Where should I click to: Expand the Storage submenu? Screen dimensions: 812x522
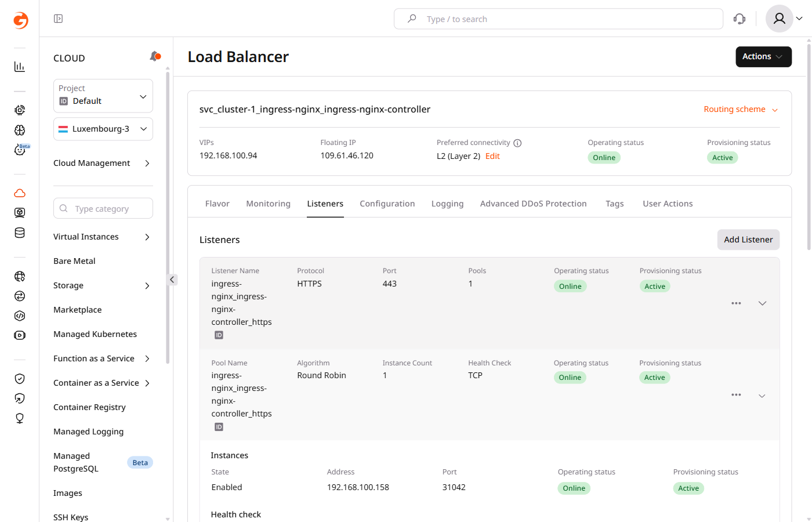147,286
